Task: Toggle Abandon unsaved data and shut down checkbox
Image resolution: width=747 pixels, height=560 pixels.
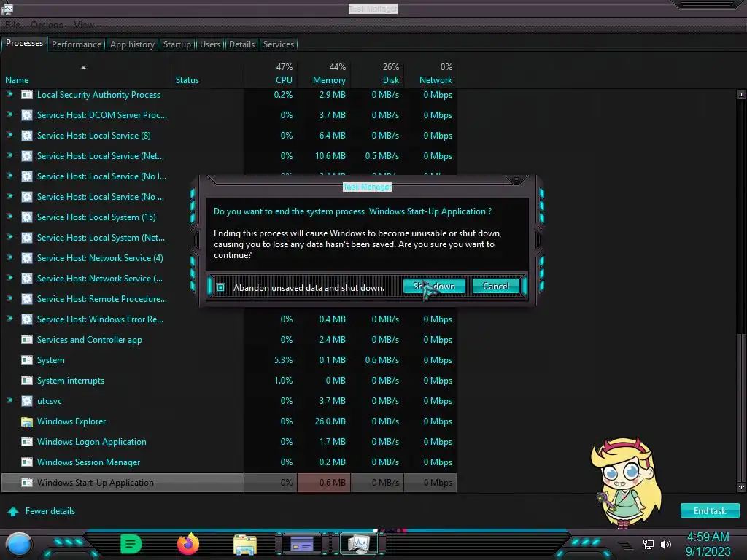Action: 220,287
